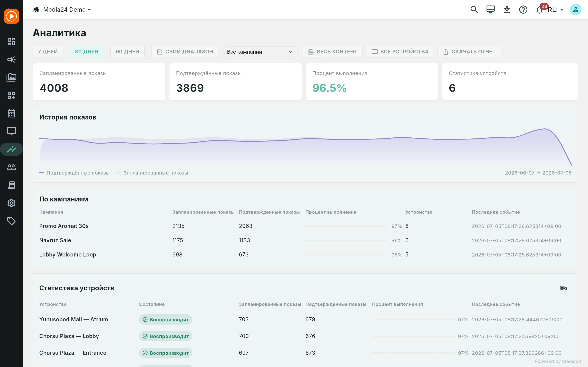Open devices monitor icon in sidebar
588x367 pixels.
(x=11, y=131)
